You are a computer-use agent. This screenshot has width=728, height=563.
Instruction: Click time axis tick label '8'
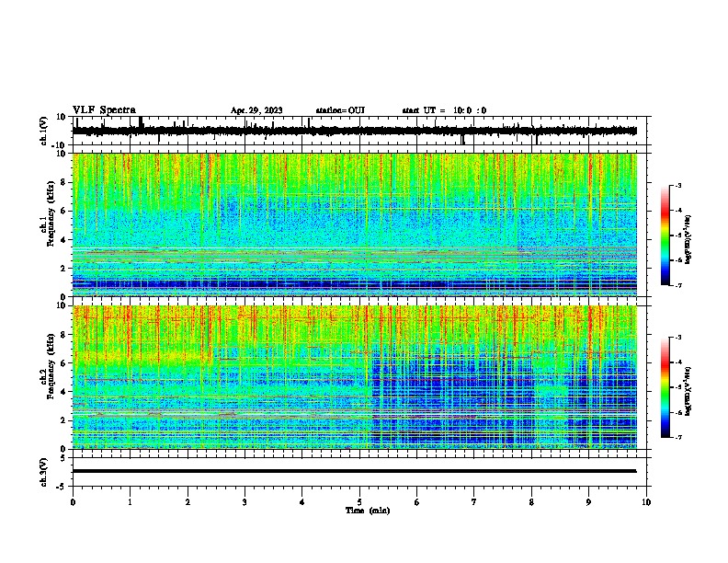coord(531,502)
